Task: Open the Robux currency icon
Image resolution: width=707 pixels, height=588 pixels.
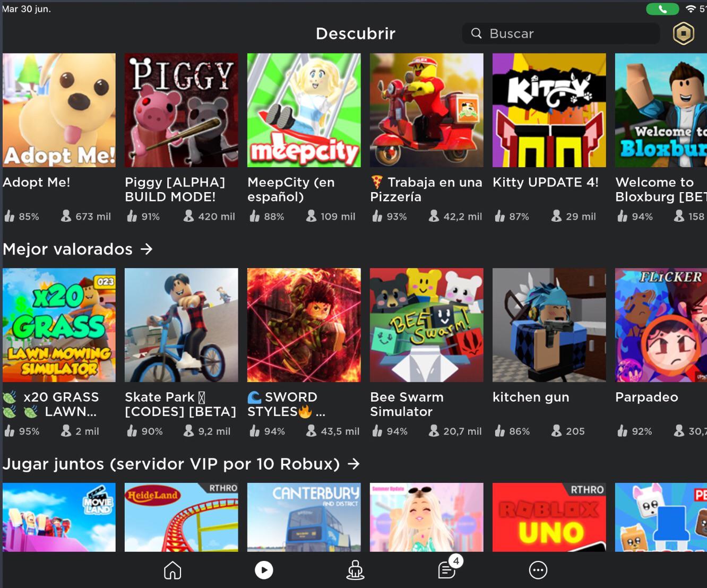Action: 683,33
